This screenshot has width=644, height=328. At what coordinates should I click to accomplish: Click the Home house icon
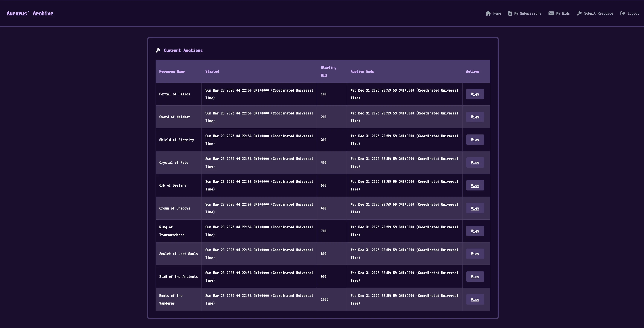(x=488, y=13)
